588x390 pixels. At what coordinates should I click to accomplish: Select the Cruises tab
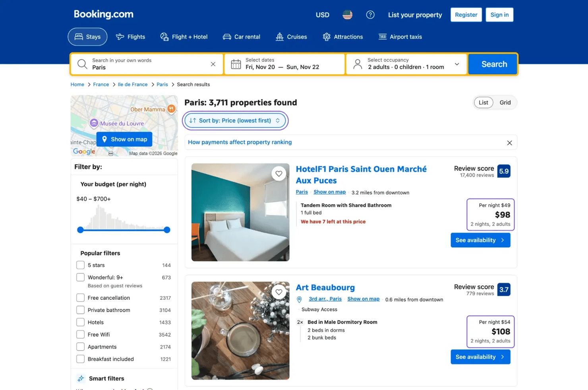click(291, 37)
